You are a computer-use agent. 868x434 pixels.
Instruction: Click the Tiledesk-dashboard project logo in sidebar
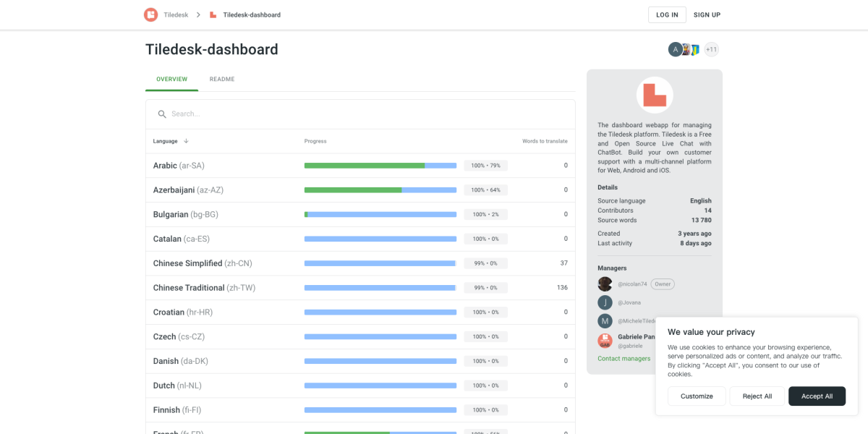[x=654, y=95]
